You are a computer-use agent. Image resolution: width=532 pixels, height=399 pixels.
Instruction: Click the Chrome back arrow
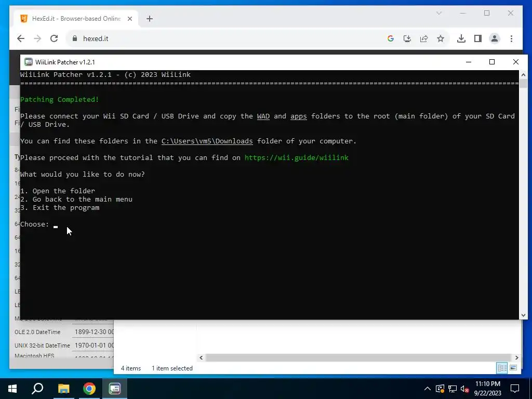coord(21,38)
